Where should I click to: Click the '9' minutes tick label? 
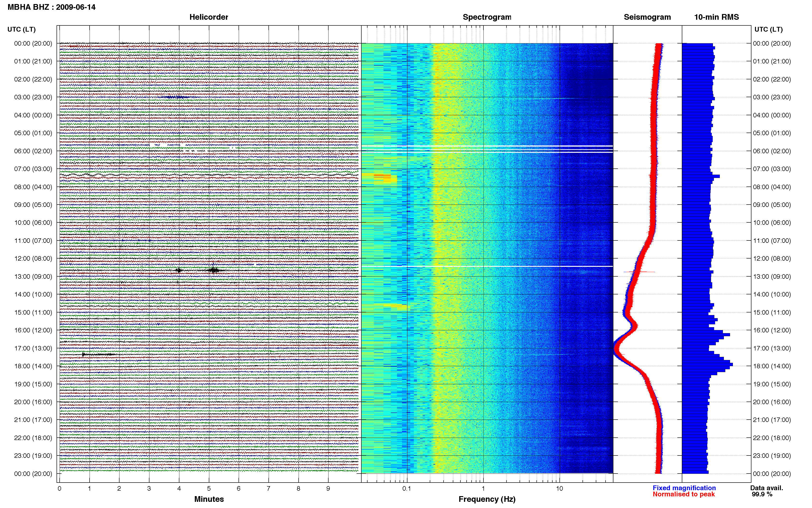click(328, 489)
